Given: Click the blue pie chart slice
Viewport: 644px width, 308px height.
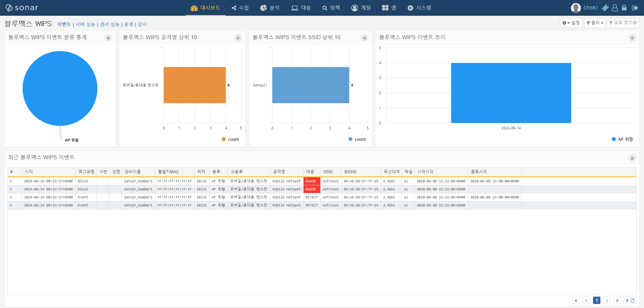Looking at the screenshot, I should click(x=60, y=88).
